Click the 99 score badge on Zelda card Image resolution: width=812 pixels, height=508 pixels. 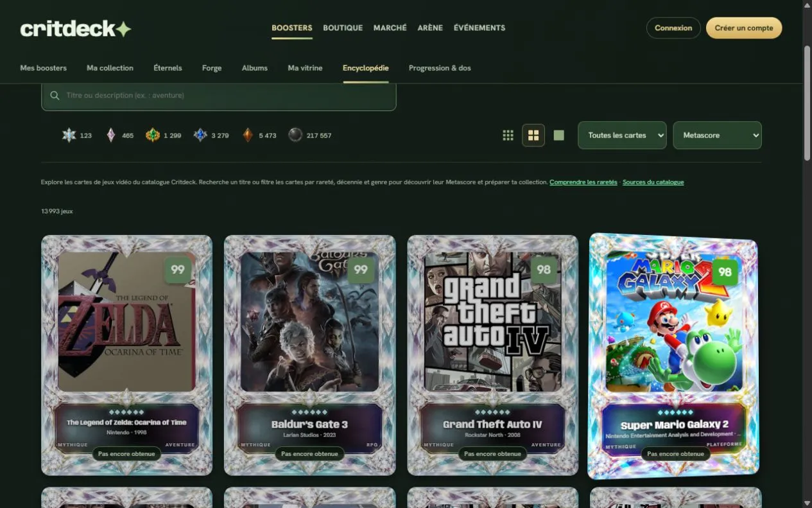pos(178,270)
